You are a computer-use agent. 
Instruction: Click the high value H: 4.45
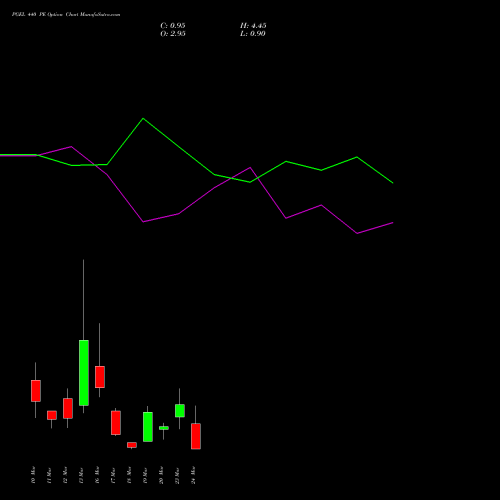(x=253, y=26)
